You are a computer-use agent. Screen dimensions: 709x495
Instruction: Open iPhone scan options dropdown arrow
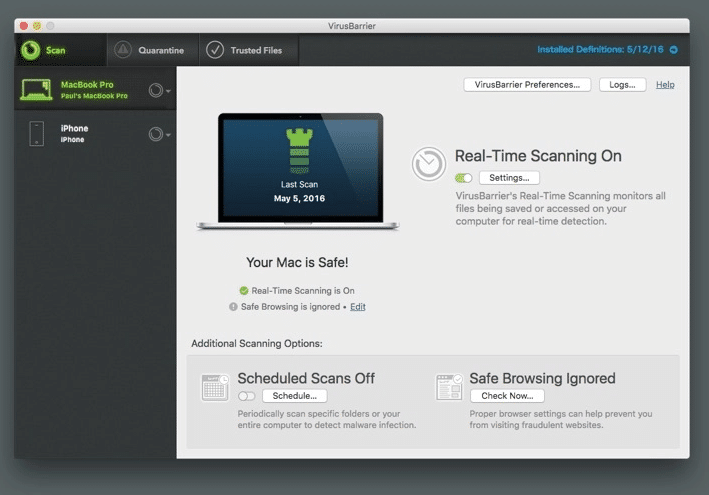168,135
